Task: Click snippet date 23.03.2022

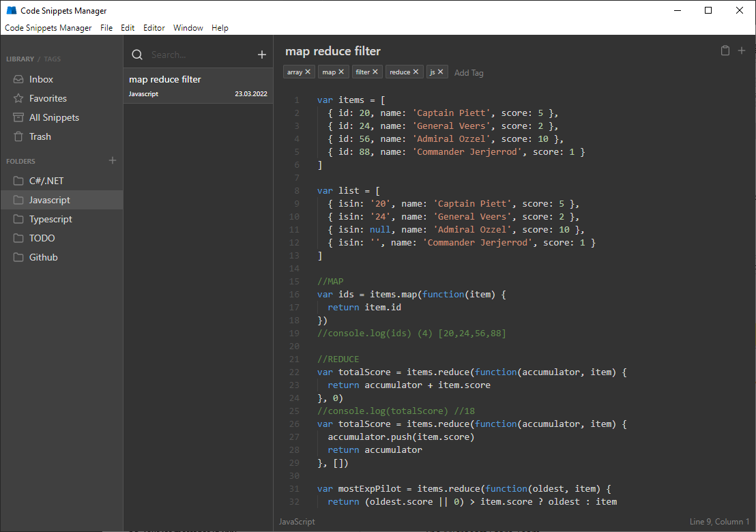Action: 250,94
